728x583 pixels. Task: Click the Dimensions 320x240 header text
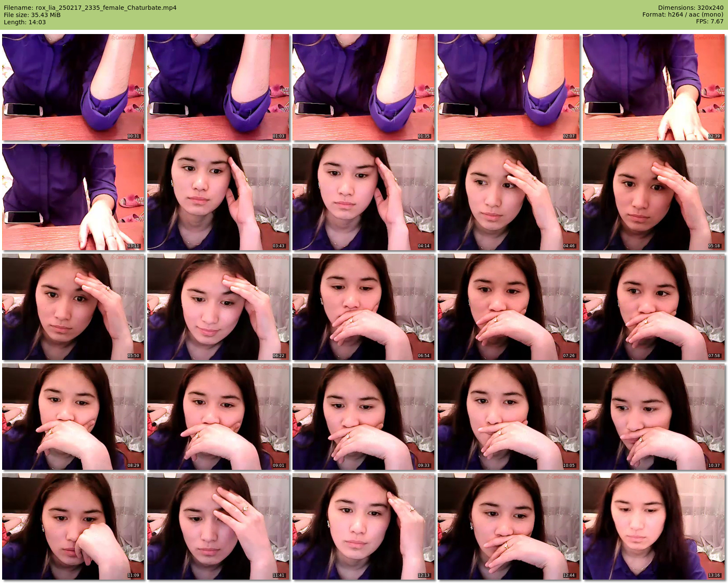691,8
